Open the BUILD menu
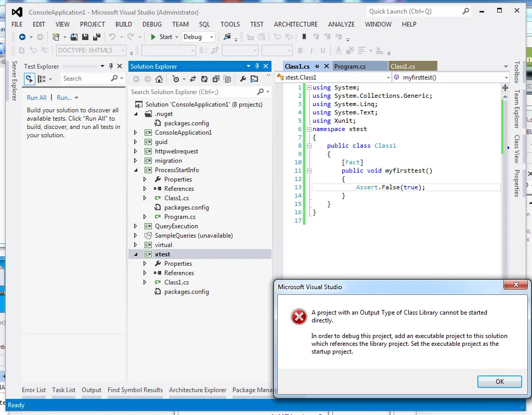Screen dimensions: 532x415 (123, 24)
